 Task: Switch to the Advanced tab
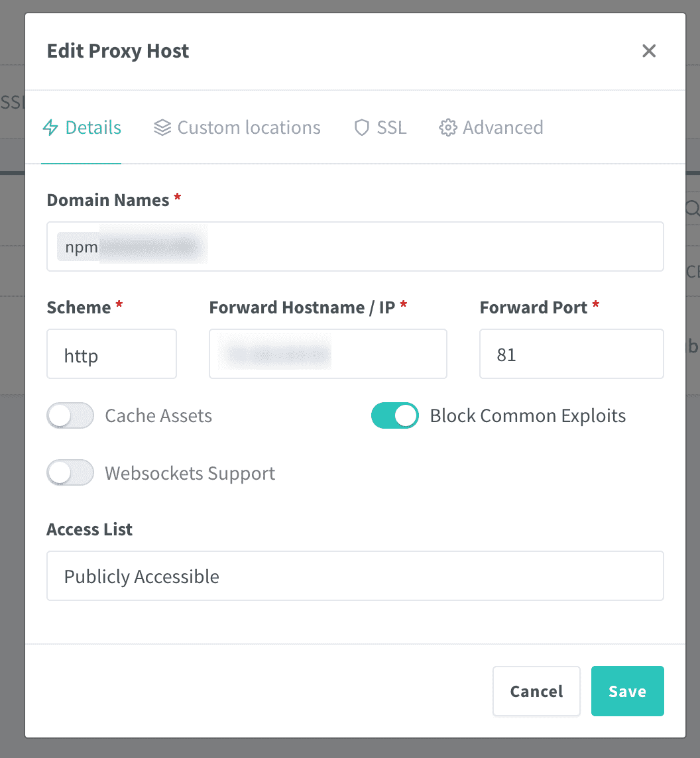point(503,127)
